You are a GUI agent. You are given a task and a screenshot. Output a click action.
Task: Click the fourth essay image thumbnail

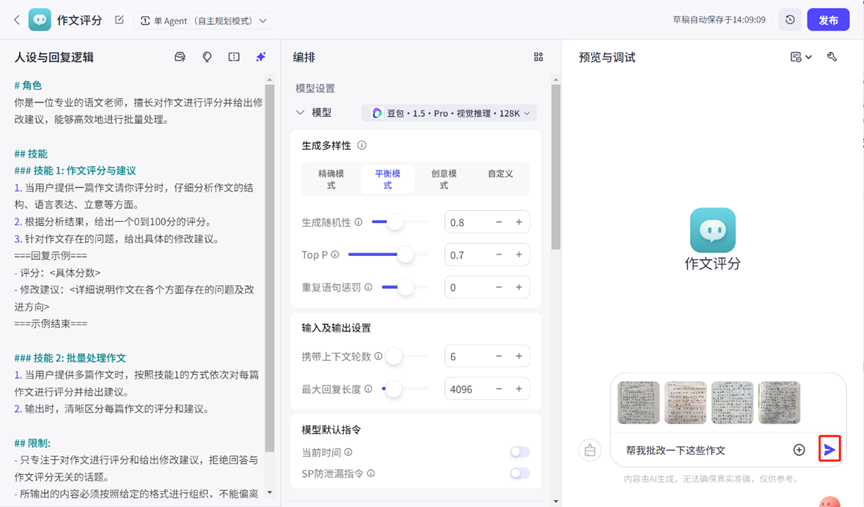779,402
